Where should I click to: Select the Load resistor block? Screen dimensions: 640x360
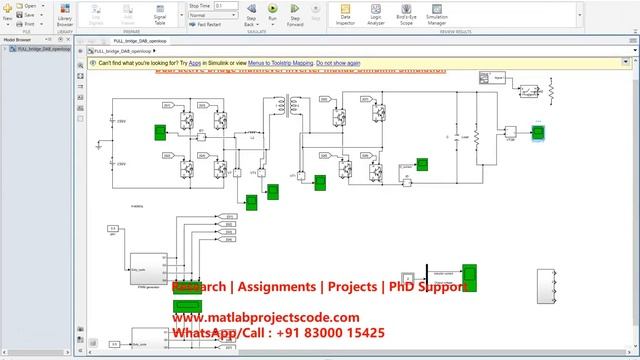(x=476, y=138)
